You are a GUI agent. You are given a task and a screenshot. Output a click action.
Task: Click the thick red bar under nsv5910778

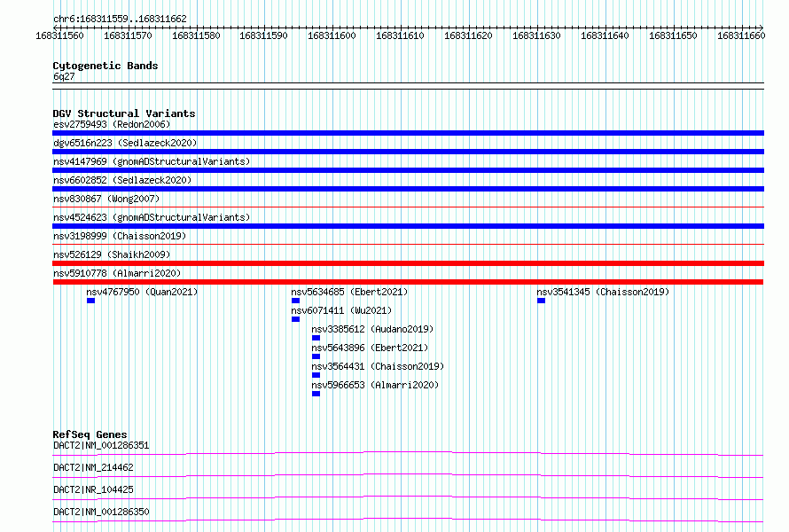click(x=408, y=282)
